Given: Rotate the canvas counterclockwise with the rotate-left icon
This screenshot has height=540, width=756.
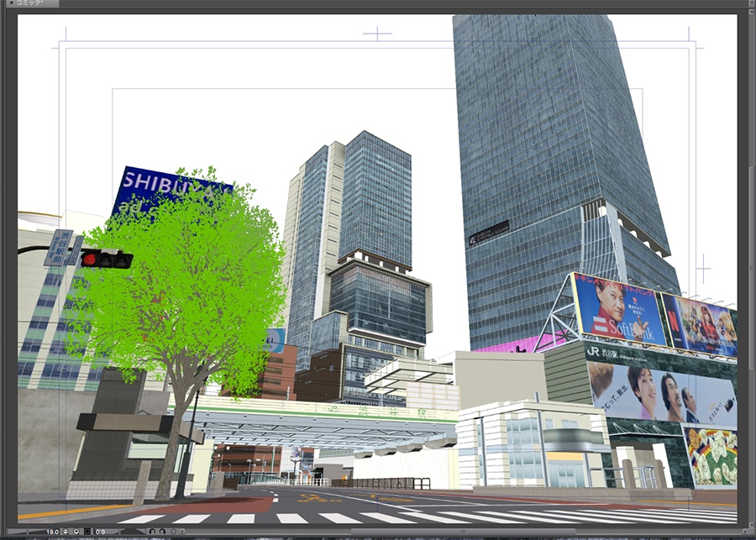Looking at the screenshot, I should click(x=153, y=530).
